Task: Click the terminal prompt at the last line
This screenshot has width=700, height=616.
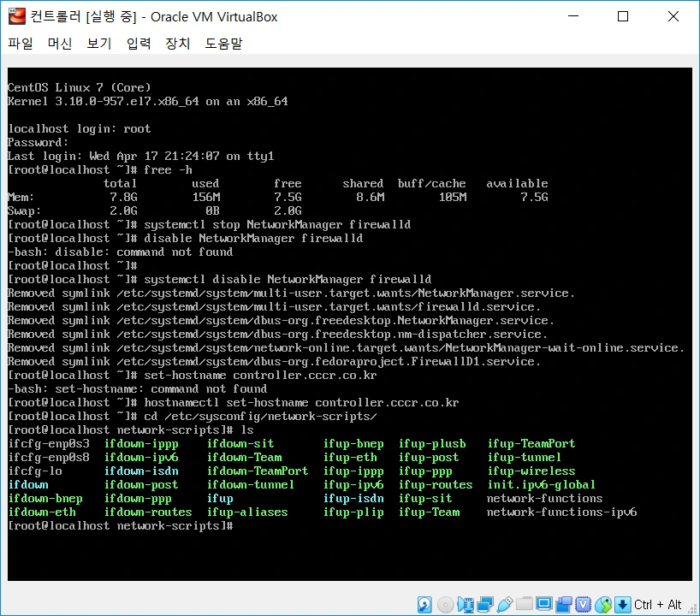Action: [x=121, y=526]
